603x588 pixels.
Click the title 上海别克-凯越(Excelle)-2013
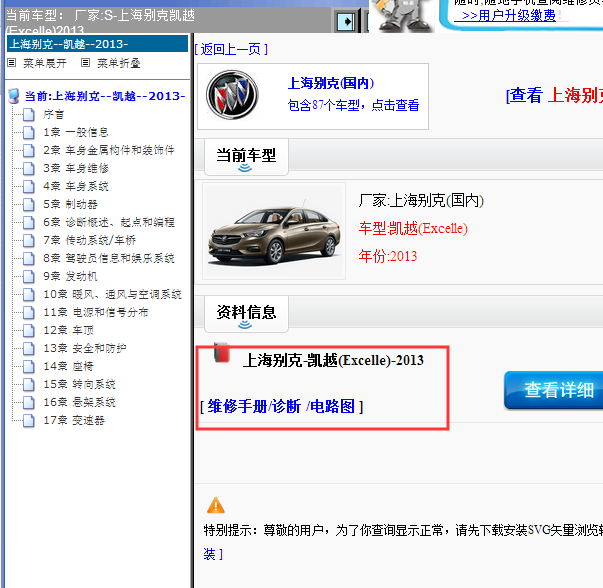tap(333, 361)
